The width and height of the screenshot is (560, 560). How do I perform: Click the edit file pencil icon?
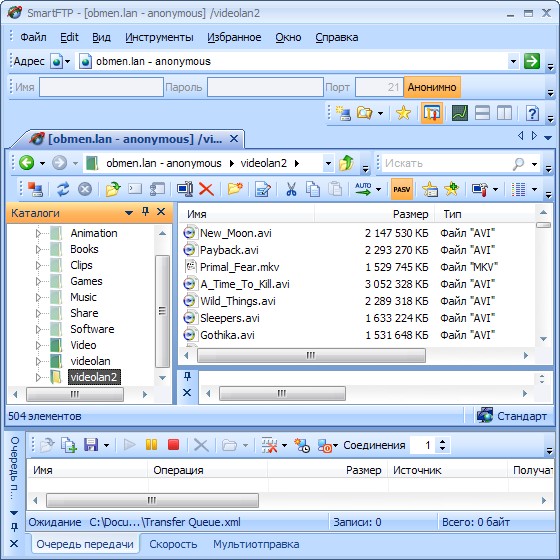262,189
